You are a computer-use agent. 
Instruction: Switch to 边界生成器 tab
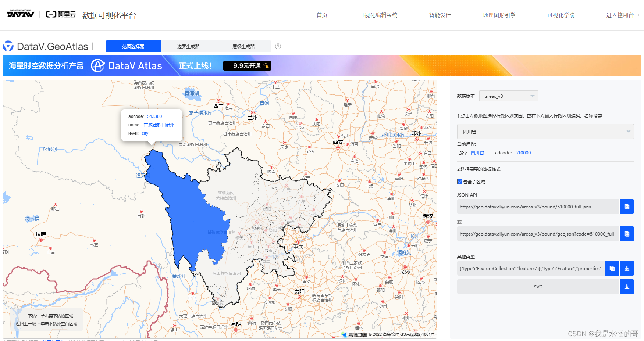(x=188, y=46)
